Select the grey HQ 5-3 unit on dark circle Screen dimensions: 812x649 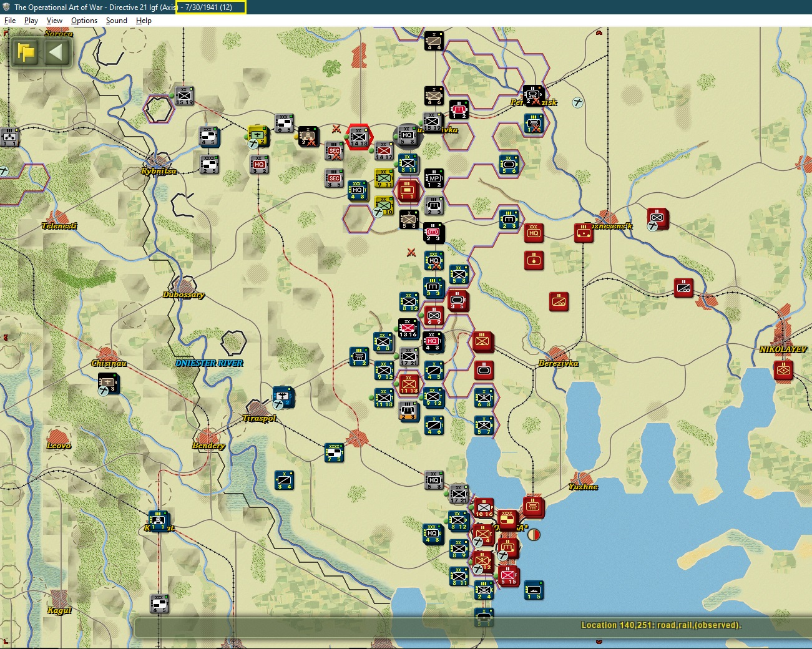click(x=408, y=135)
